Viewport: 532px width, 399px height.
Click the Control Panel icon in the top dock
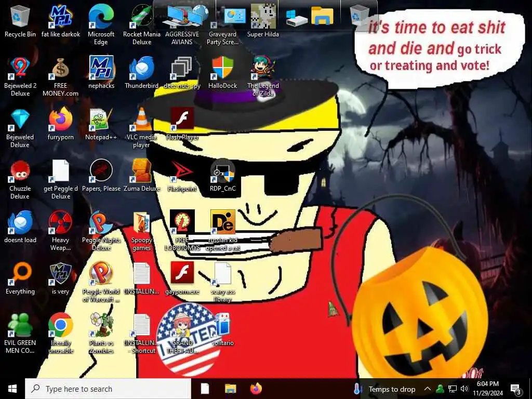coord(234,16)
